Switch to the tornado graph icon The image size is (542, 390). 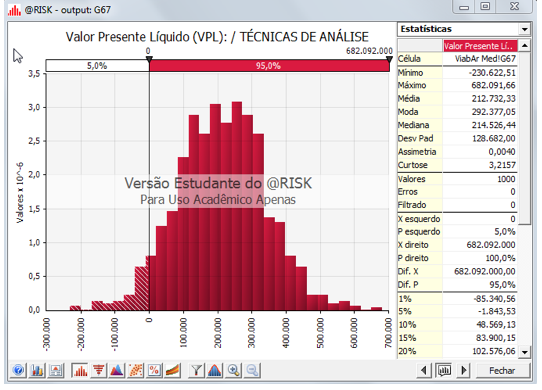click(99, 371)
